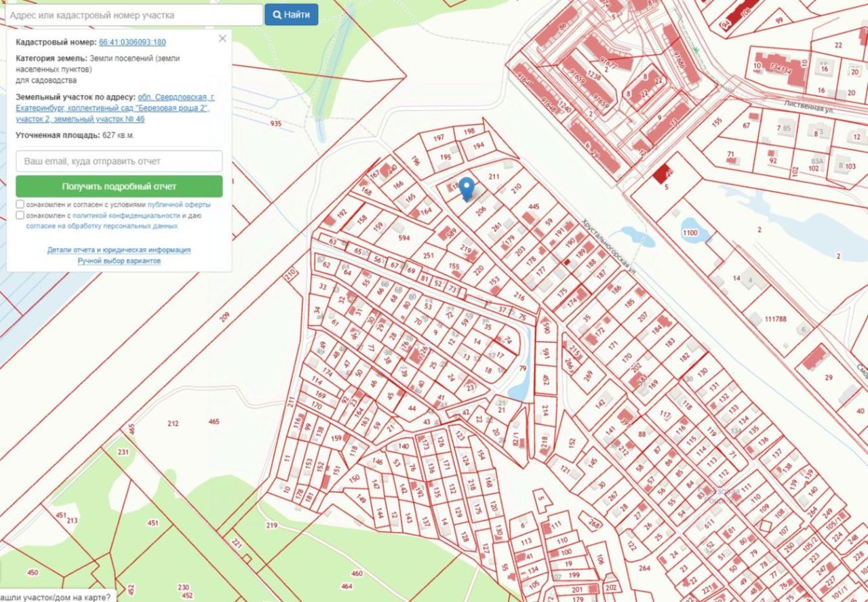Viewport: 868px width, 602px height.
Task: Open cadastral number 66:41:0306093:180 link
Action: click(132, 42)
